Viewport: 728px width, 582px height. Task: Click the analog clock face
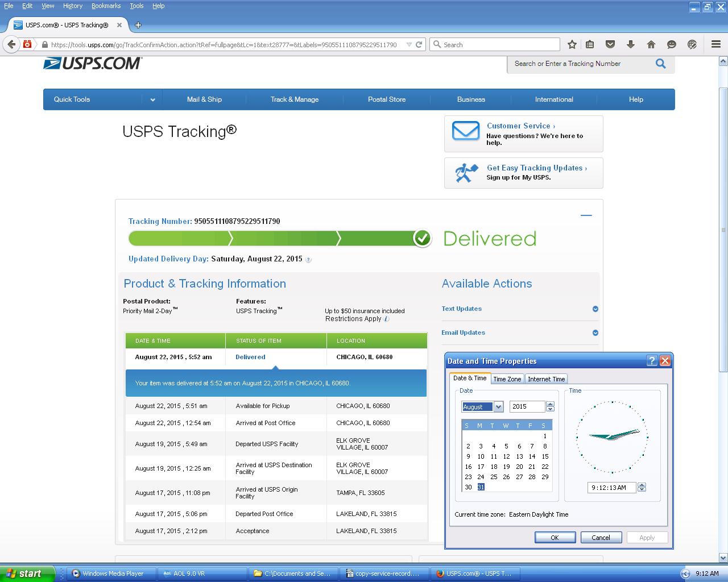[612, 436]
